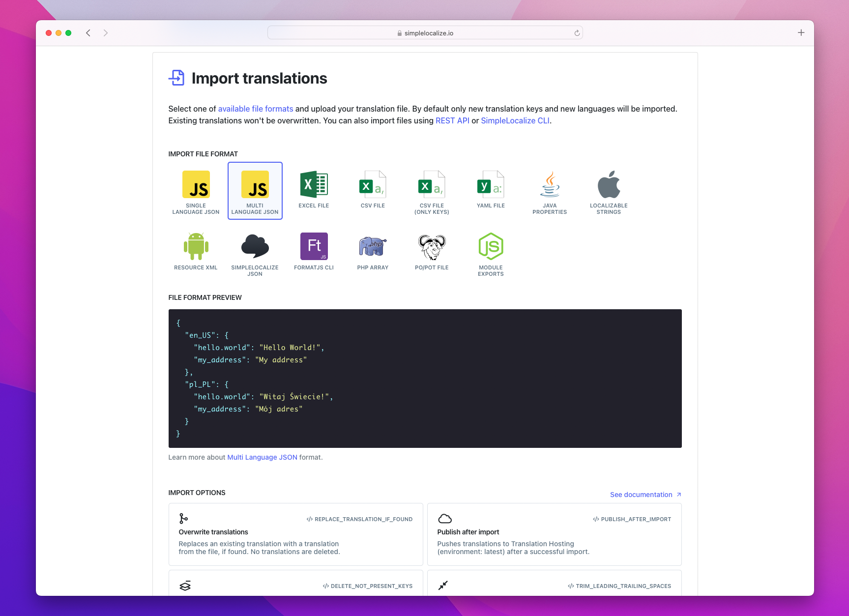Choose the PHP Array format
Image resolution: width=849 pixels, height=616 pixels.
[x=373, y=253]
